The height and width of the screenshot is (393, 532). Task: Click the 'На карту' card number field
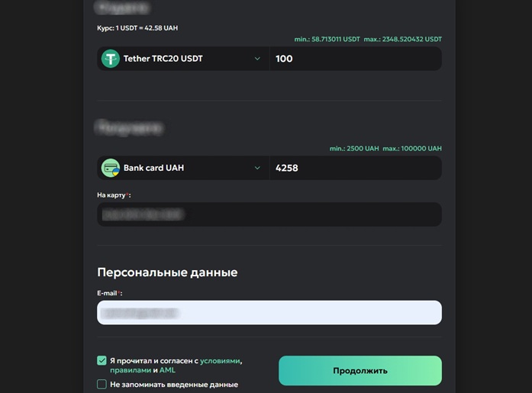[x=269, y=214]
